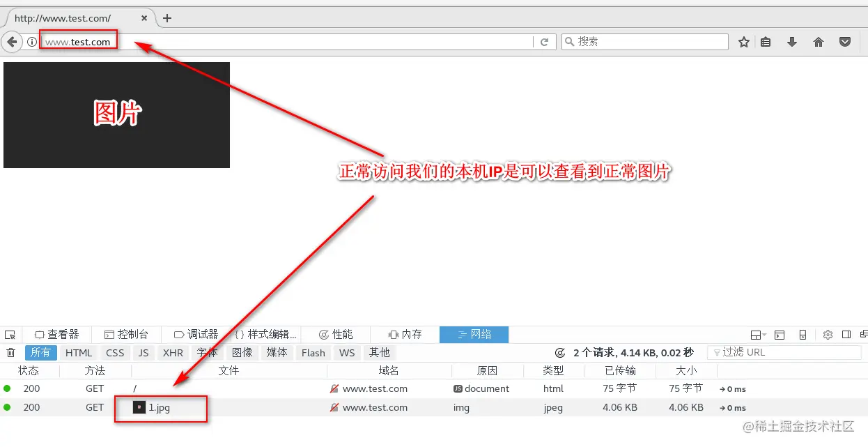The height and width of the screenshot is (447, 868).
Task: Sort by 类型 type column header
Action: [553, 371]
